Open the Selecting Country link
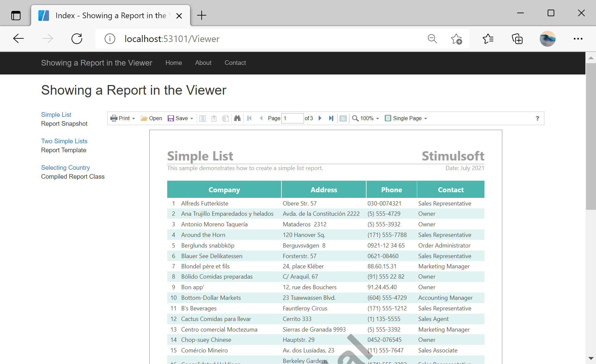 [x=65, y=167]
